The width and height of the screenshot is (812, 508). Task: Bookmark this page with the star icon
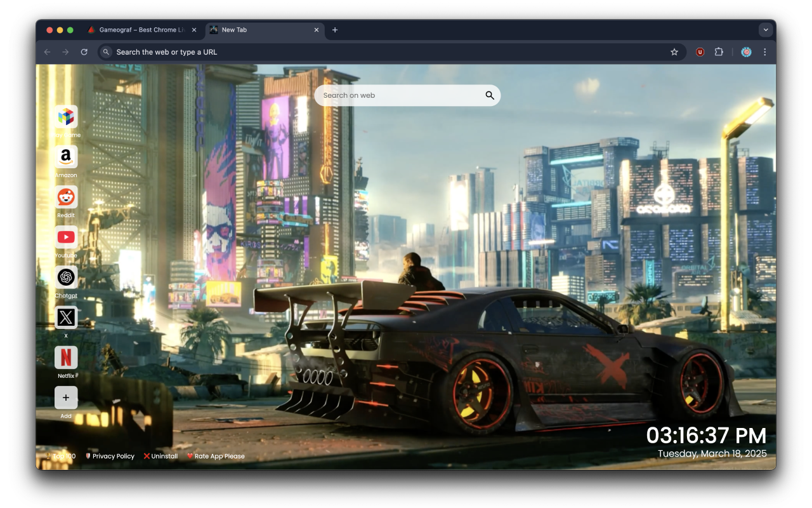(x=674, y=52)
